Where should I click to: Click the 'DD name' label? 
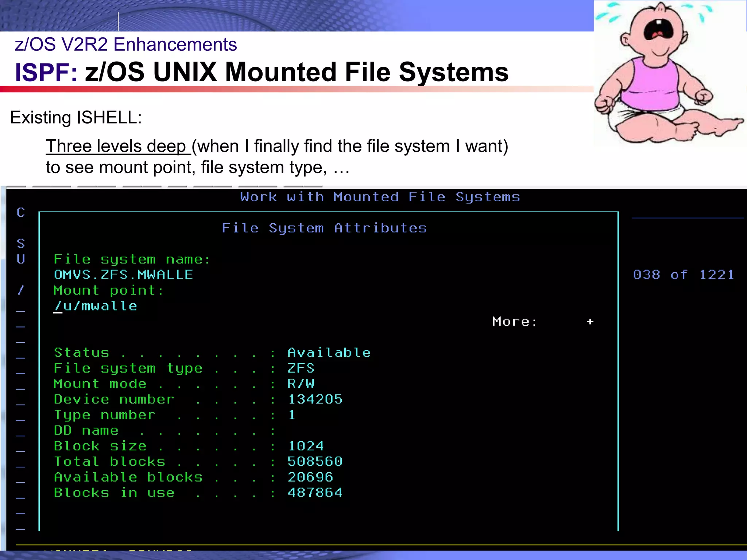[86, 431]
